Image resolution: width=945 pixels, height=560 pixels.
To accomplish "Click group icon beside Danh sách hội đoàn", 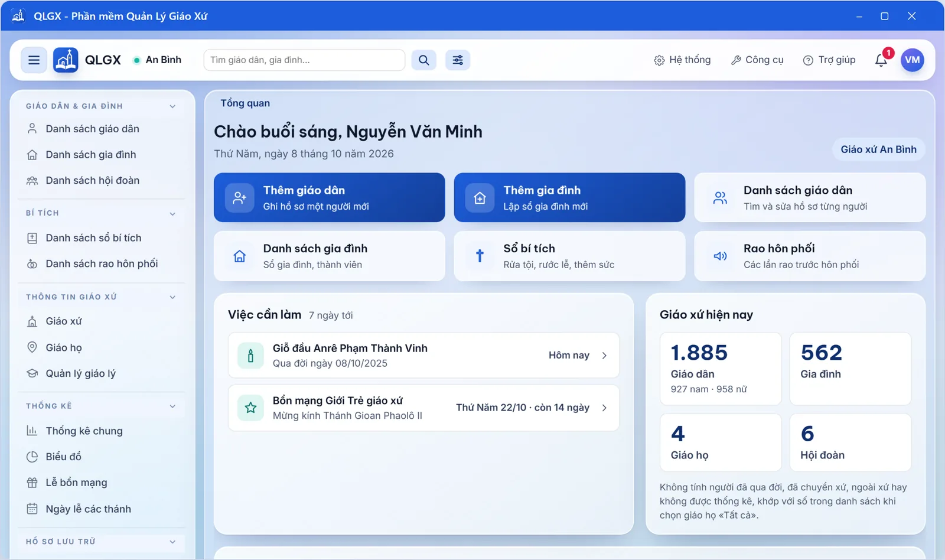I will 32,181.
